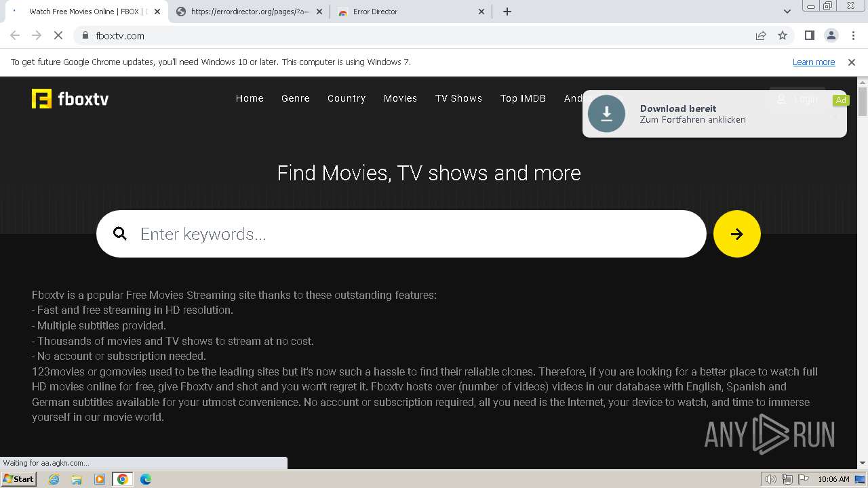Close the Watch Free Movies Online tab
The width and height of the screenshot is (868, 488).
[157, 12]
